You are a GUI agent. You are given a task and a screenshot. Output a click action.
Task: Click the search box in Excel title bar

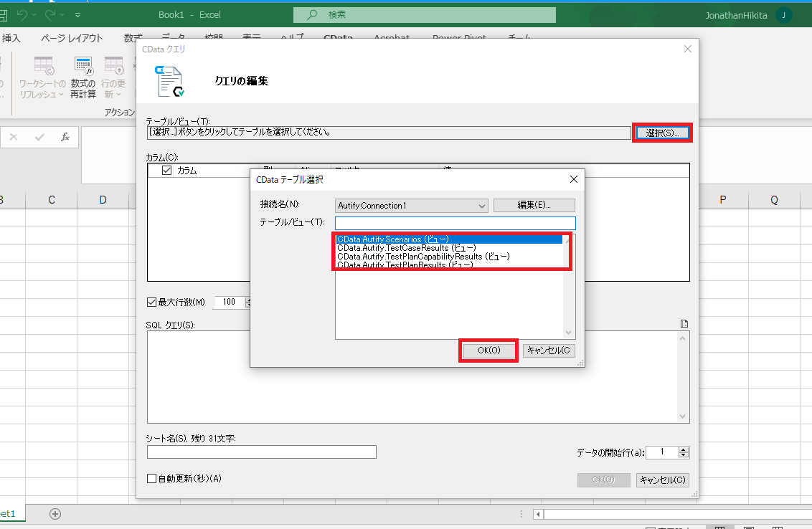tap(424, 15)
